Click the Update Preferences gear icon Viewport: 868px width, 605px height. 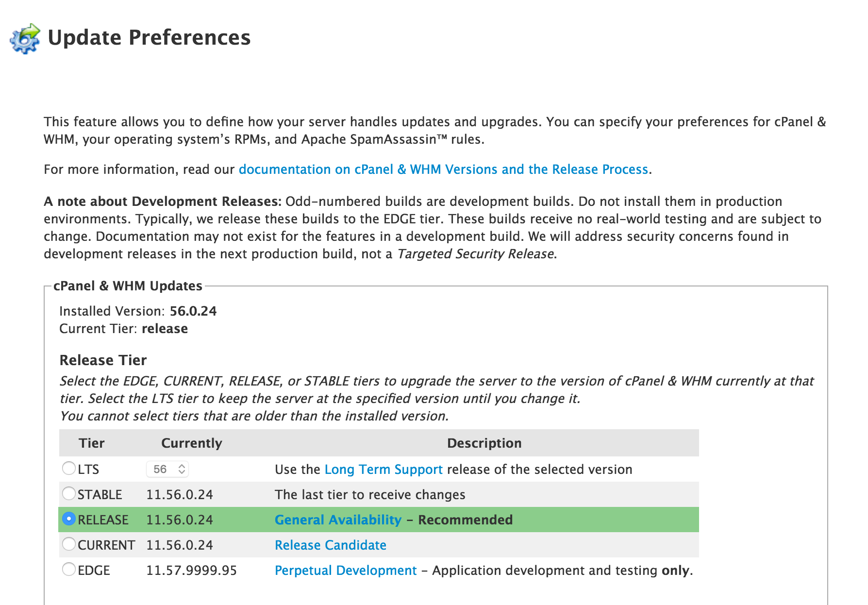coord(25,38)
